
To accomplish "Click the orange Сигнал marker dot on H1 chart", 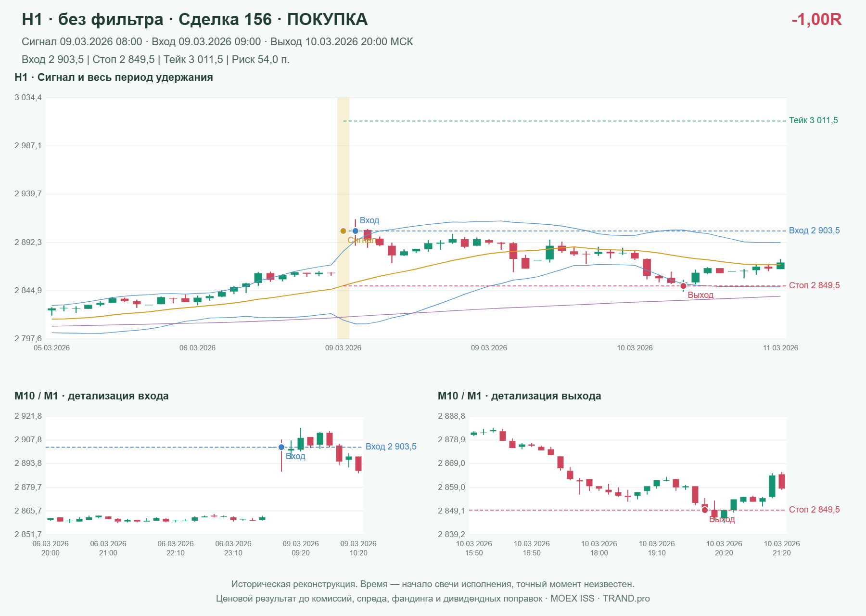I will (x=343, y=231).
